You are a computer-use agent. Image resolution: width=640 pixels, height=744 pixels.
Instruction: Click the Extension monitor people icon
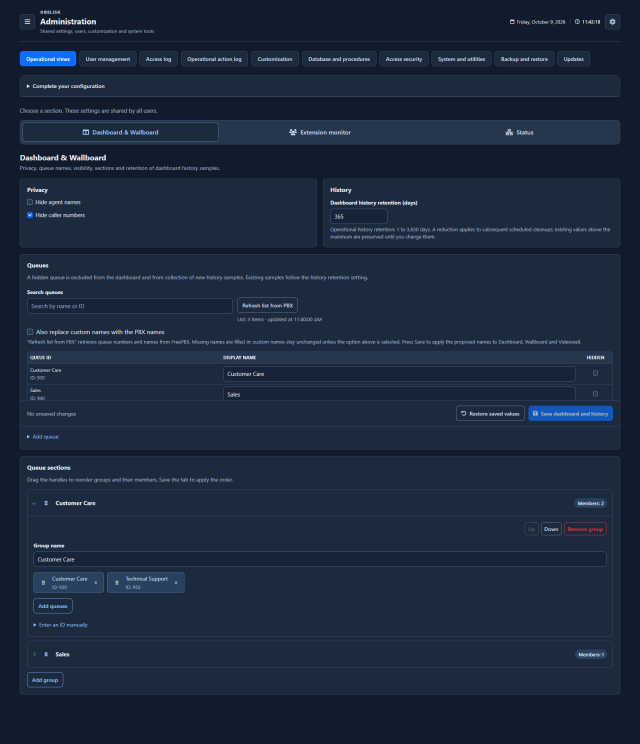tap(293, 132)
